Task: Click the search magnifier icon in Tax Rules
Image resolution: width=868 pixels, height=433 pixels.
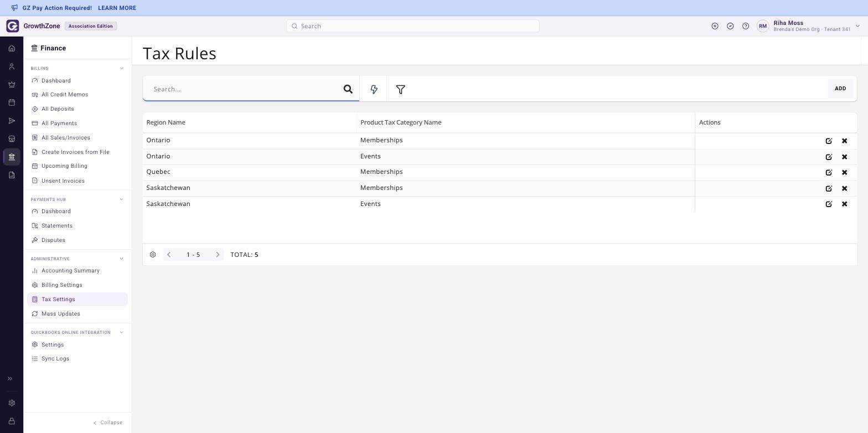Action: pos(348,89)
